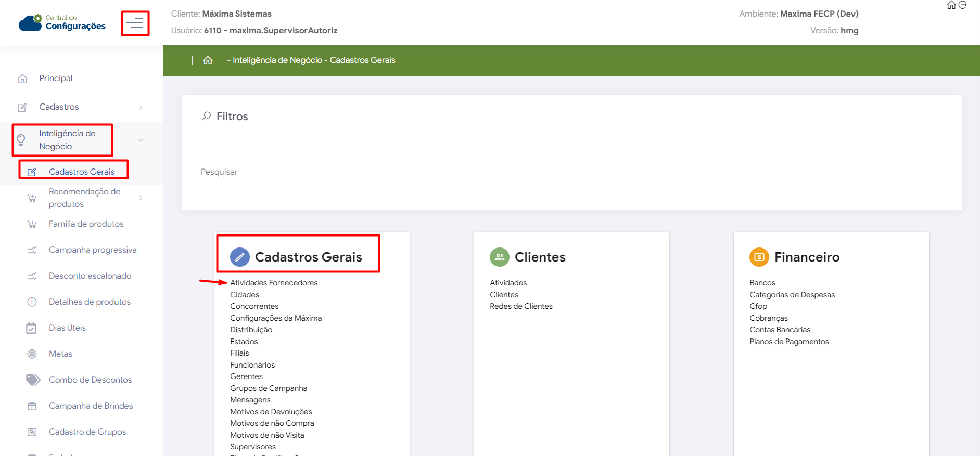This screenshot has height=456, width=980.
Task: Select Cadastros Gerais in sidebar
Action: click(x=81, y=172)
